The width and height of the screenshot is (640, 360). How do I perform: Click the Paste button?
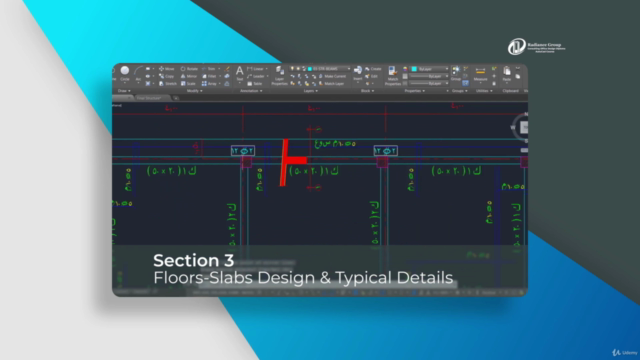pyautogui.click(x=507, y=73)
